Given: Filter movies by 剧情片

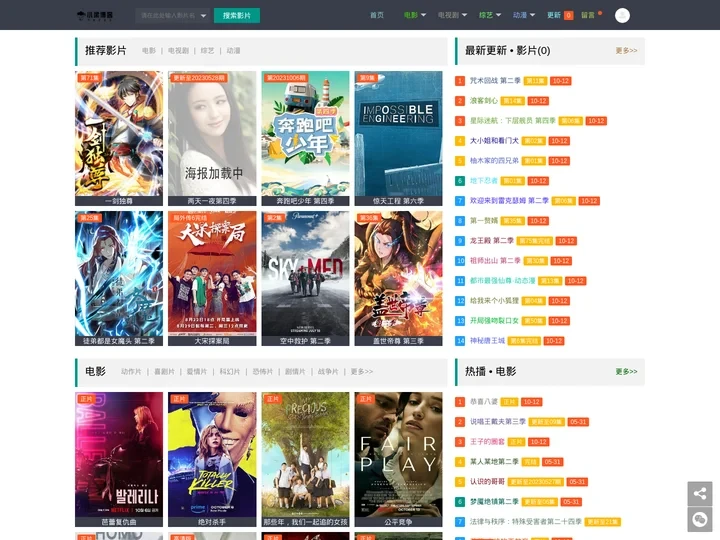Looking at the screenshot, I should tap(295, 371).
